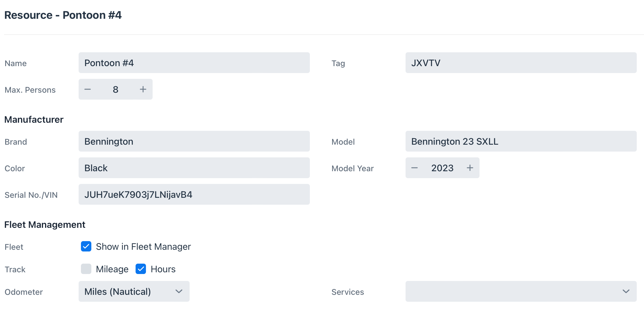644x313 pixels.
Task: Decrease Model Year with minus button
Action: click(414, 168)
